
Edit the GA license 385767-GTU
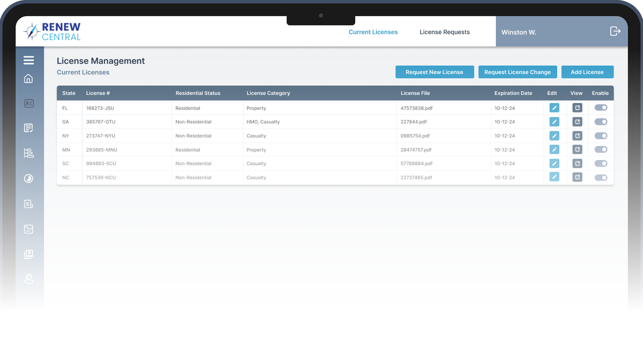tap(554, 122)
